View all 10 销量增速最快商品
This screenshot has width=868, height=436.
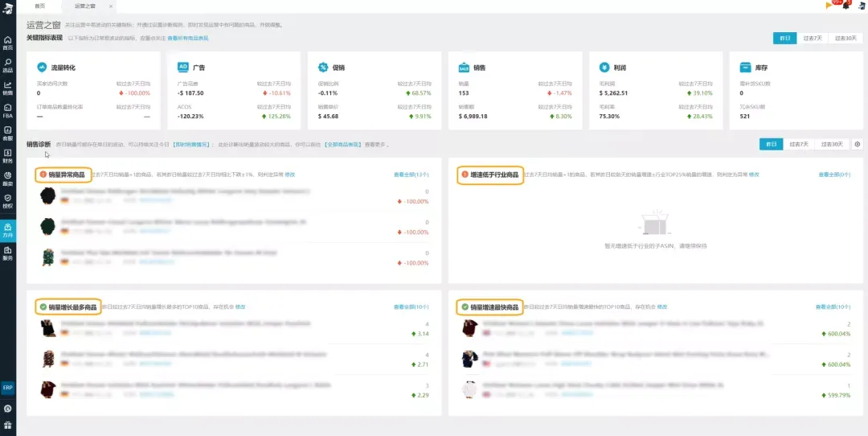pos(833,306)
